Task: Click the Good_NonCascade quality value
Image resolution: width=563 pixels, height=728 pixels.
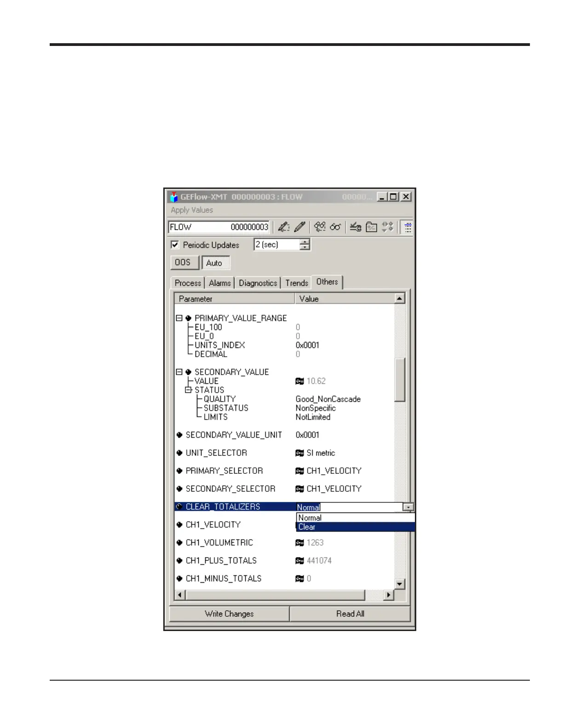Action: (x=328, y=399)
